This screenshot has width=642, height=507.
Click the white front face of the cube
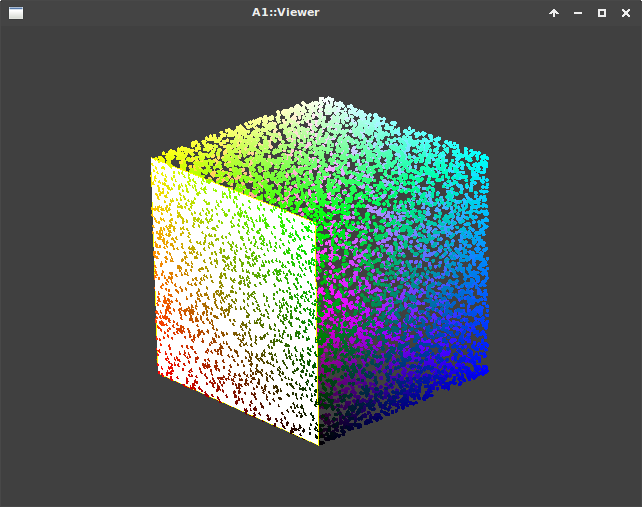pyautogui.click(x=235, y=301)
